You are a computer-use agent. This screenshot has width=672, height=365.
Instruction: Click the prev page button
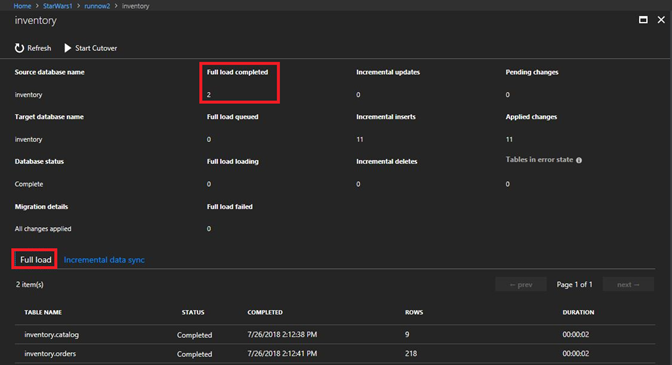521,284
